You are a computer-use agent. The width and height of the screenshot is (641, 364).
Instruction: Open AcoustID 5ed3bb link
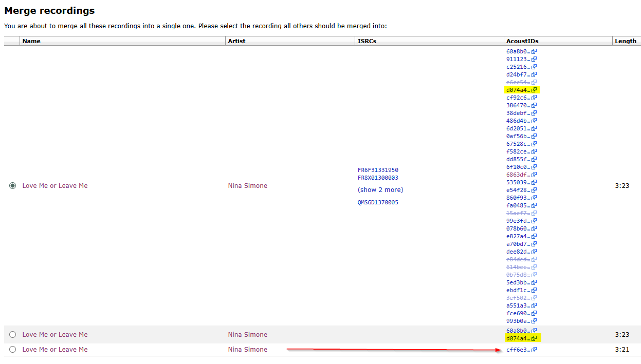[x=518, y=282]
